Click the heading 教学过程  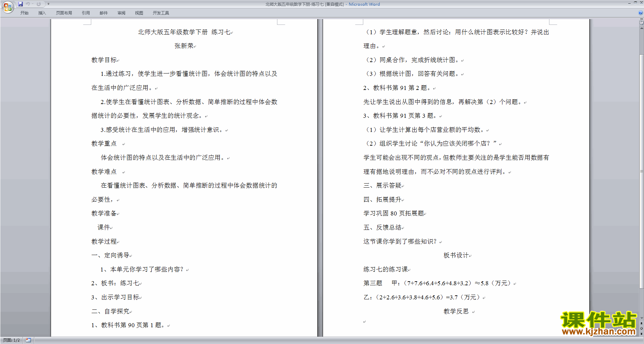[104, 242]
